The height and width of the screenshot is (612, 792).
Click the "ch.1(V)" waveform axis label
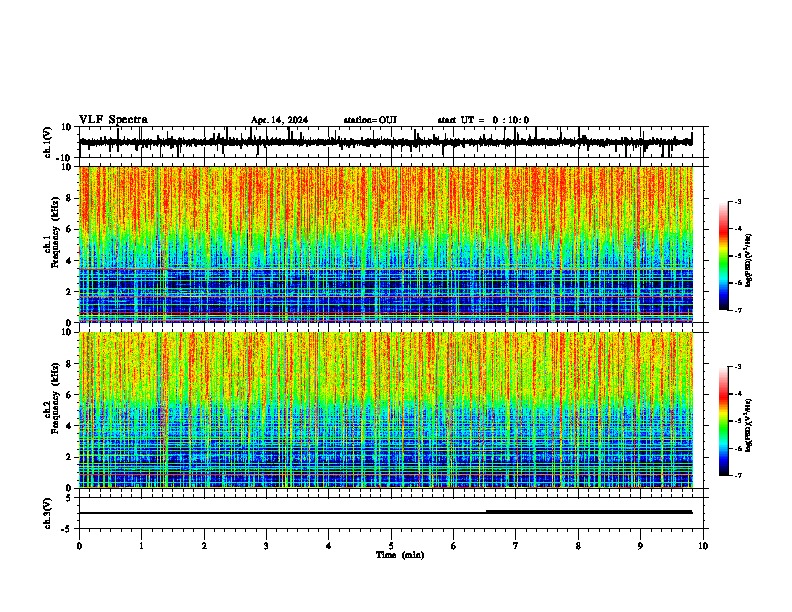click(48, 142)
